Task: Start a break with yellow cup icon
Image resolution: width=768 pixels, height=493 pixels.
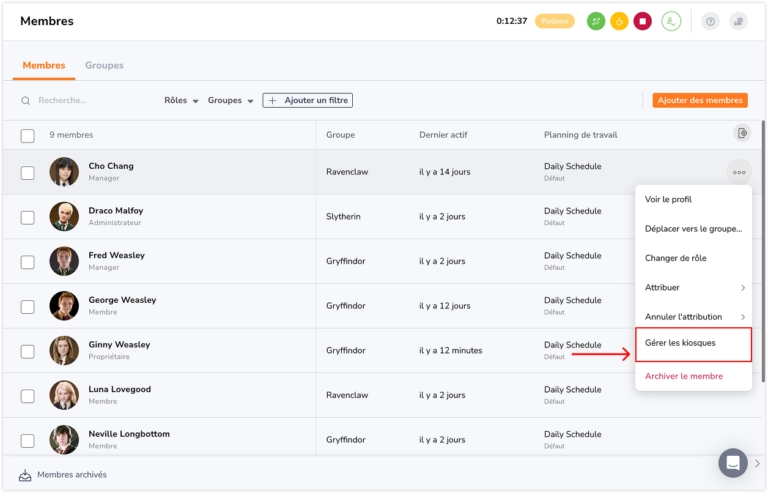Action: (619, 21)
